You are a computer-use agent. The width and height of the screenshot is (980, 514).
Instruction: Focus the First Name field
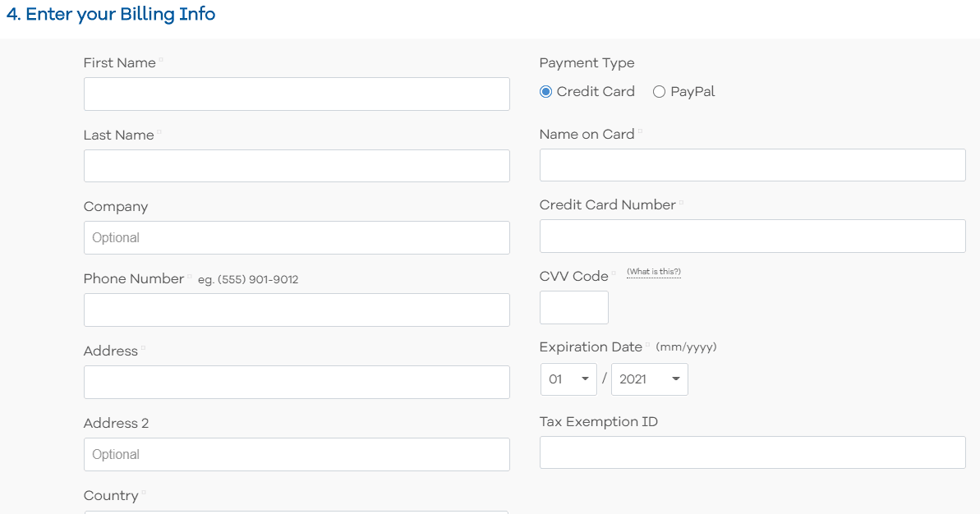point(297,94)
